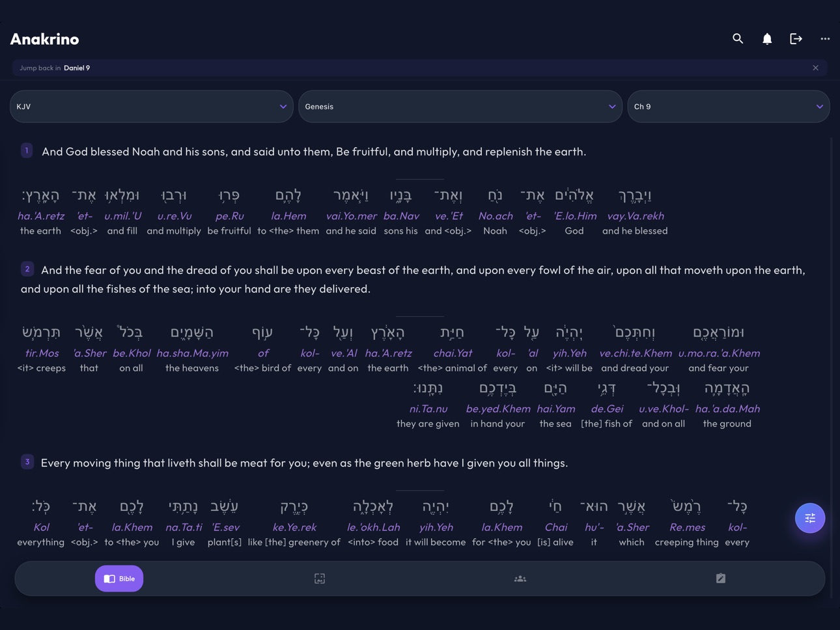Open the KJV translation dropdown
The height and width of the screenshot is (630, 840).
[152, 107]
